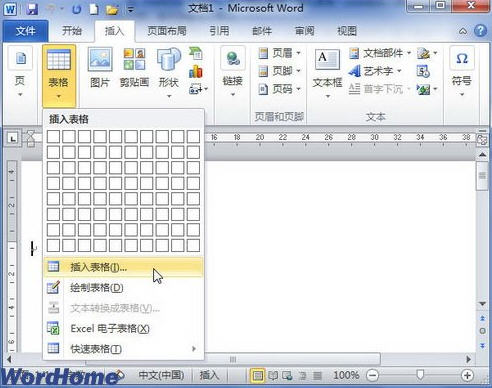
Task: Switch to the 邮件 (Mailings) tab
Action: [262, 31]
